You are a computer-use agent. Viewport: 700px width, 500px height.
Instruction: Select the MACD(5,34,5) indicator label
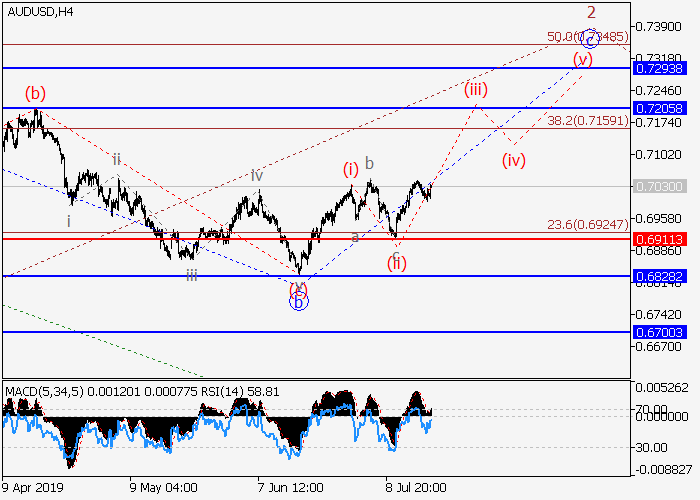pos(58,388)
